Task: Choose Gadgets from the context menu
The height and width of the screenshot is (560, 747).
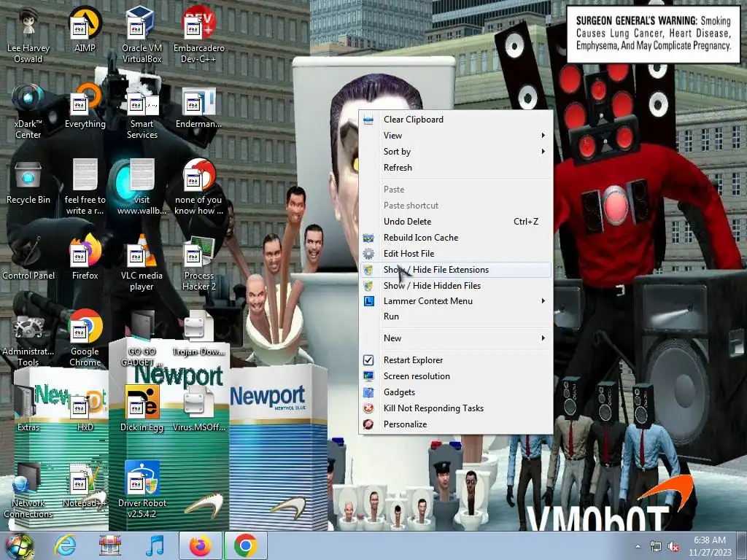Action: click(x=456, y=392)
